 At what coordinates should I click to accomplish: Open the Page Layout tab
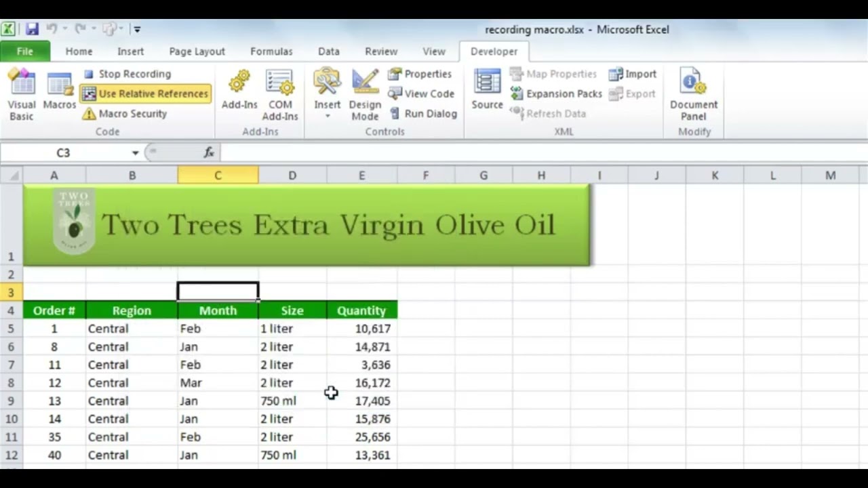click(x=197, y=52)
